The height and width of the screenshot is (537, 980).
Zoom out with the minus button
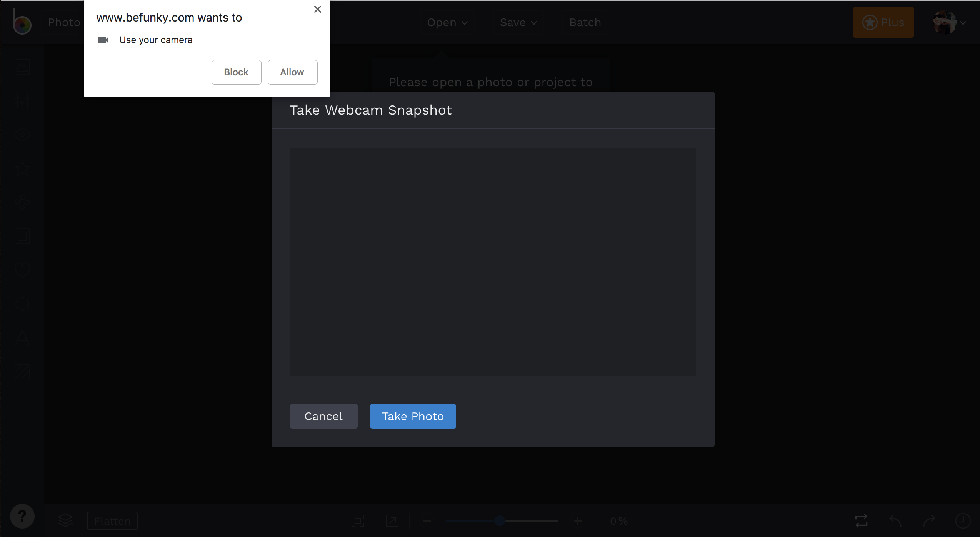427,521
